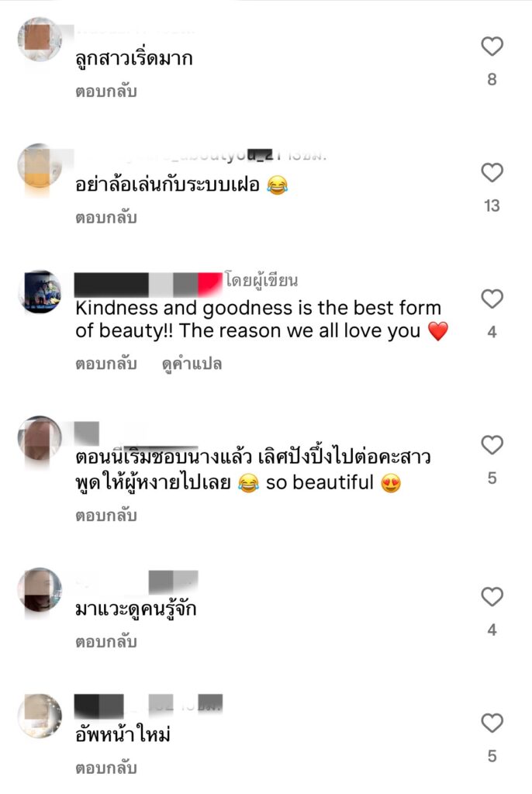Open the avatar of the 'so beautiful' commenter
Screen dimensions: 532x794
click(x=40, y=437)
